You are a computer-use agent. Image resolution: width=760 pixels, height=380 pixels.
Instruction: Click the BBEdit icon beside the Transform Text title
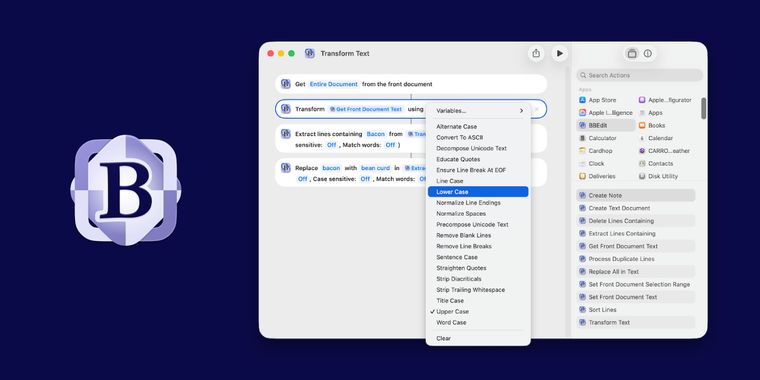(310, 53)
